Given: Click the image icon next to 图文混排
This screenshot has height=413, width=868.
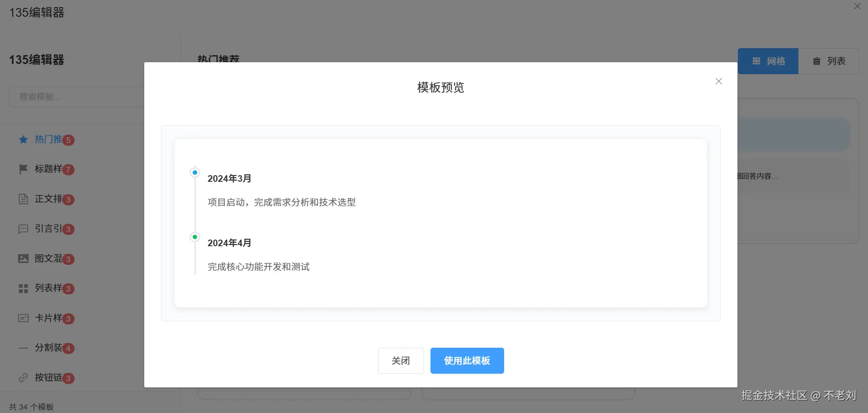Looking at the screenshot, I should (23, 259).
